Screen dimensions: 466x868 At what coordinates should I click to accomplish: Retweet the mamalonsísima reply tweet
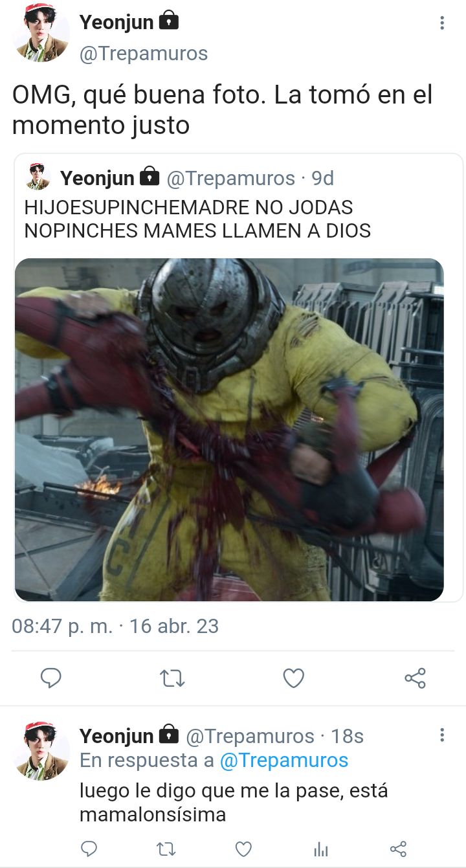[x=166, y=849]
